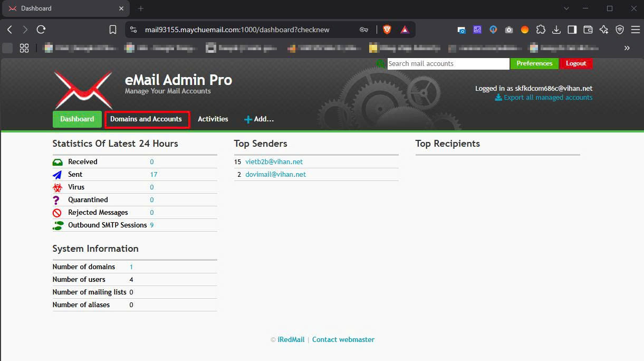
Task: Show hidden bookmarks overflow chevron
Action: point(627,48)
